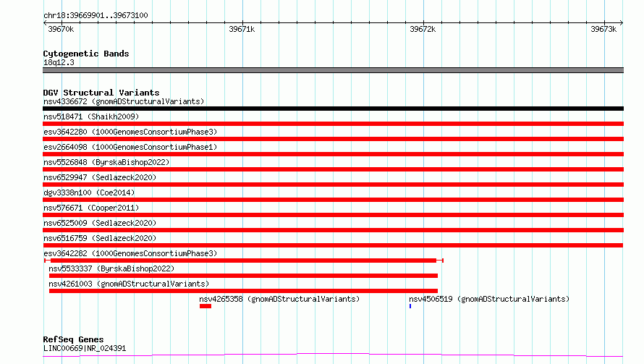644x364 pixels.
Task: Open nsv4506519 (gnomADStructuralVariants) label
Action: pos(489,299)
